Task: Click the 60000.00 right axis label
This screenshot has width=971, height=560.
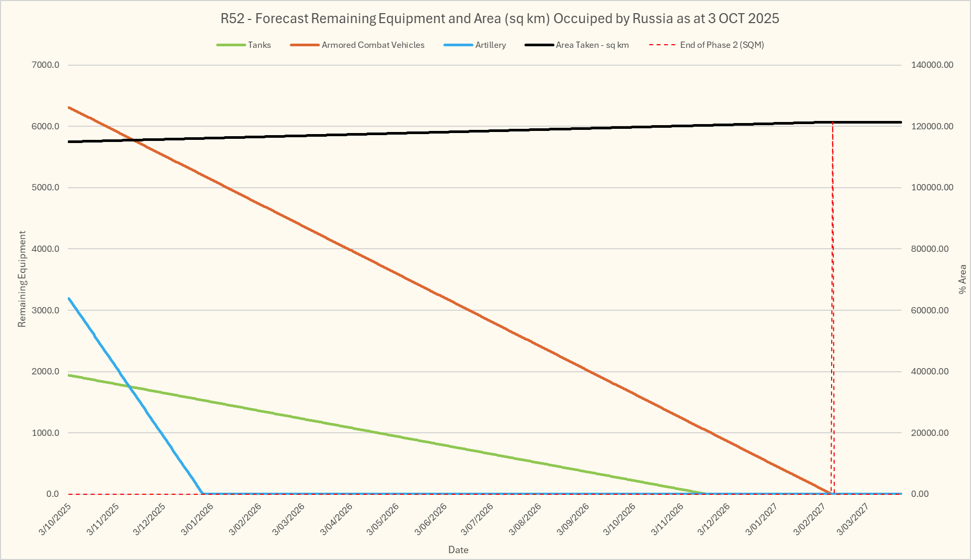Action: point(929,310)
